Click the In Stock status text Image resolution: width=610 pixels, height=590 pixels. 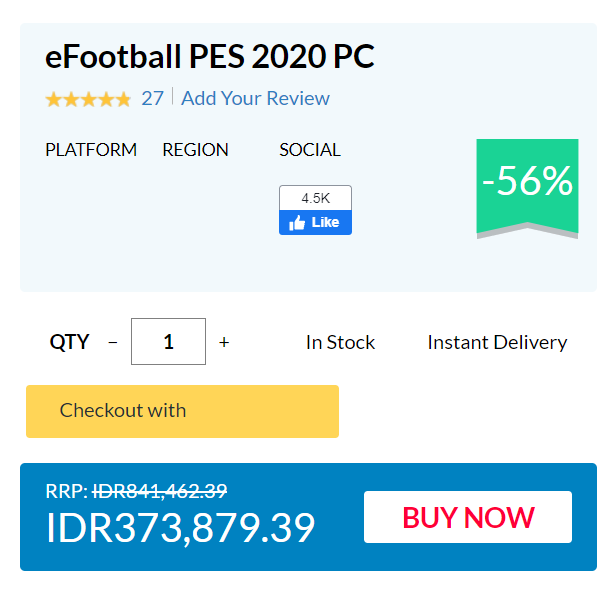340,342
